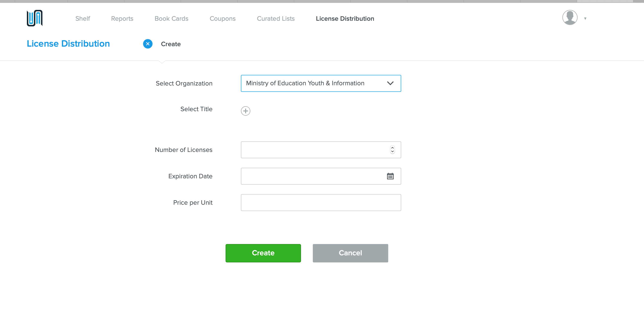Click the Create label in the header
644x318 pixels.
(x=171, y=44)
